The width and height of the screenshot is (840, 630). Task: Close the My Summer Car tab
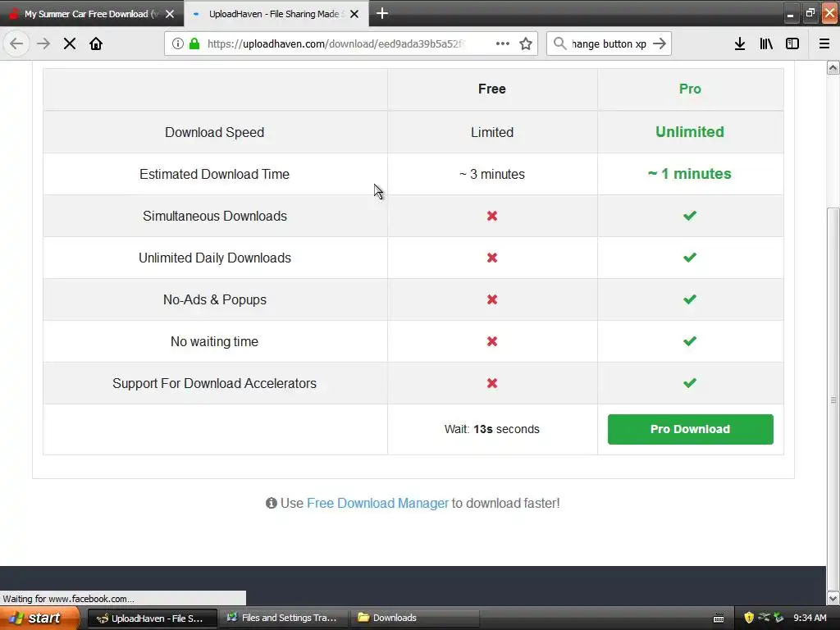click(x=170, y=14)
